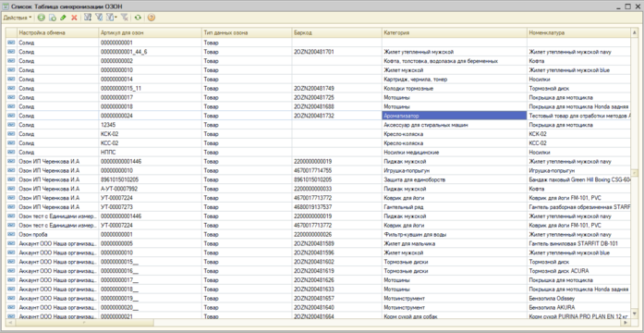Select the Защита для единоборств cell
The width and height of the screenshot is (644, 333).
455,179
